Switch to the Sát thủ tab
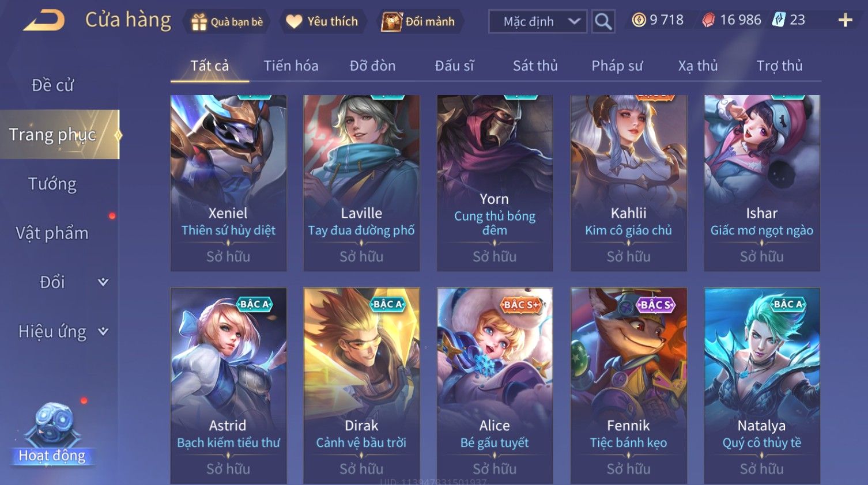This screenshot has height=485, width=868. (x=535, y=66)
